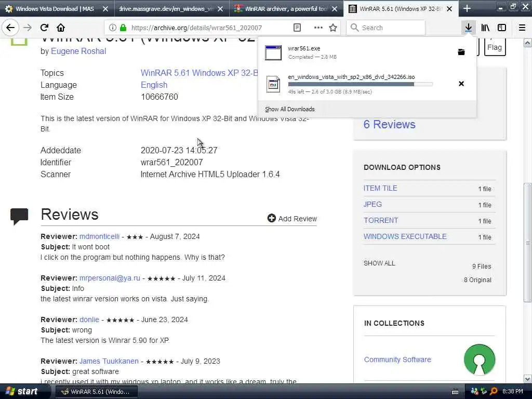Open the Library toolbar button
This screenshot has height=399, width=532.
[x=485, y=28]
